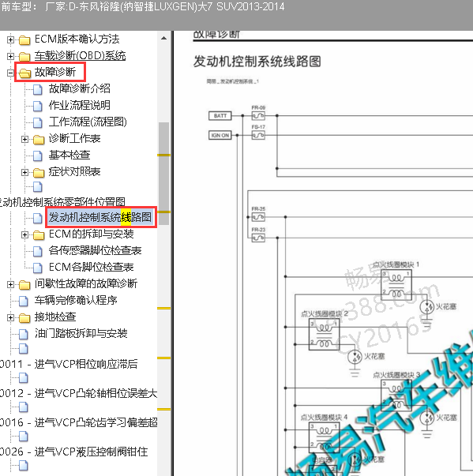The height and width of the screenshot is (476, 473).
Task: Open the 车载诊断(OBD)系统 link
Action: click(80, 55)
